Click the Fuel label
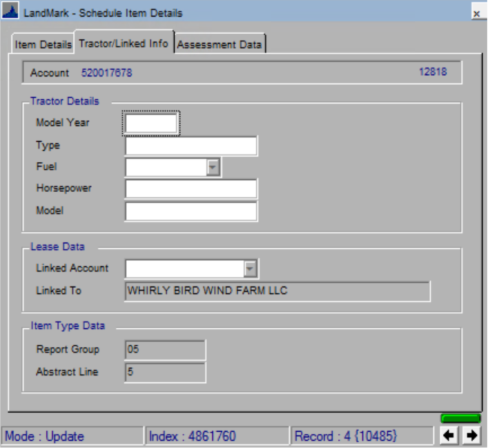The image size is (488, 448). 46,166
